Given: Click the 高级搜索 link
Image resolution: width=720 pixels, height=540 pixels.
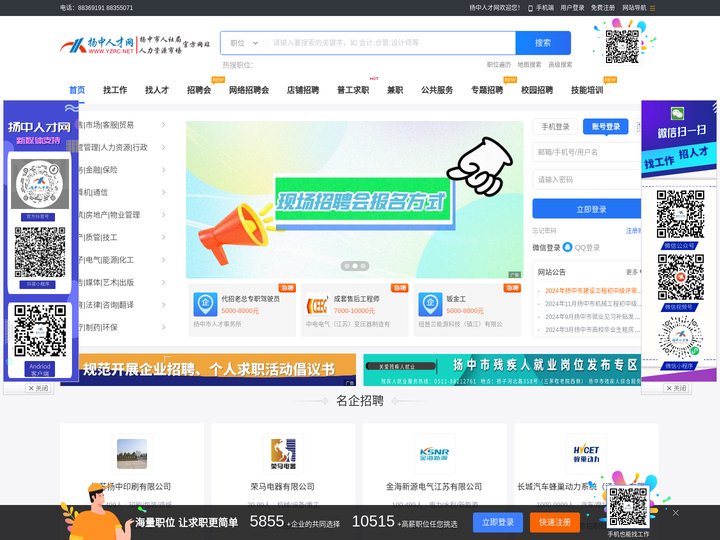Looking at the screenshot, I should (560, 65).
